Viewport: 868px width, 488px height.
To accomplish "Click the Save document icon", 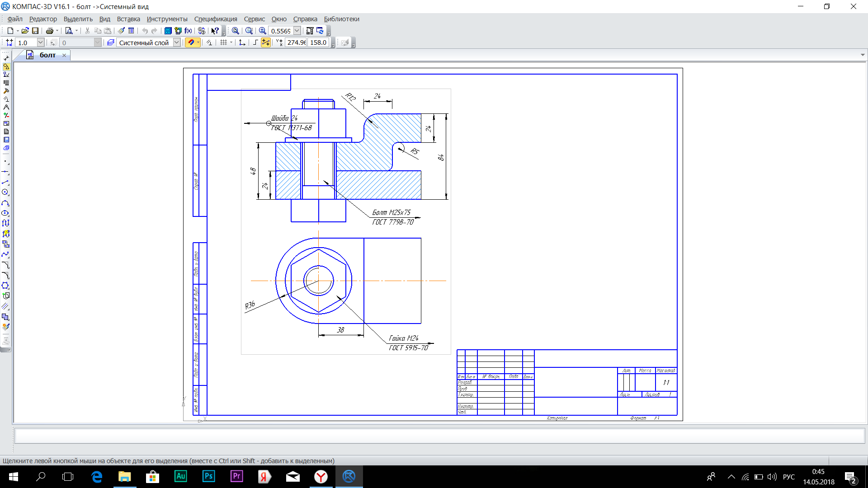I will [35, 31].
